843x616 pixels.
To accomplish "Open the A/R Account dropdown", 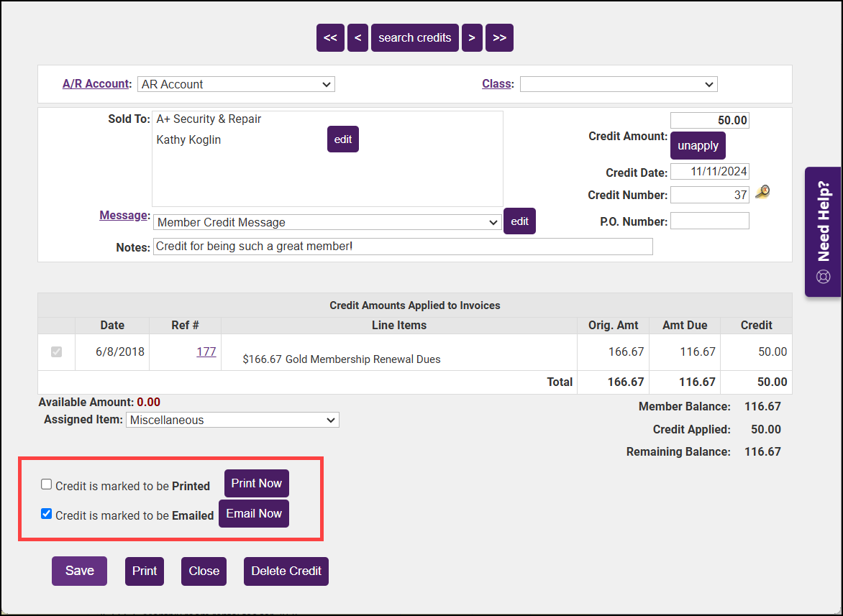I will click(236, 84).
